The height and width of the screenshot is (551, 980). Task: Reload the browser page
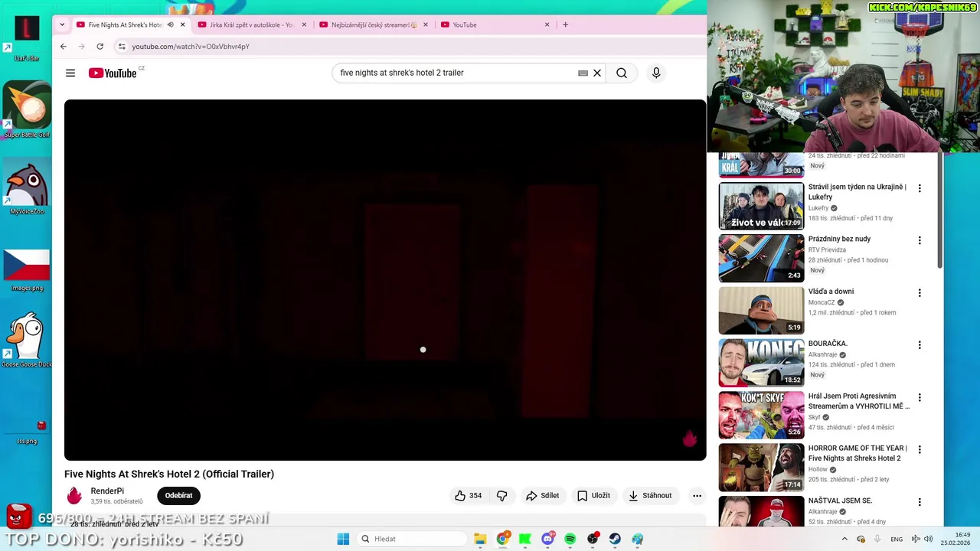point(100,46)
